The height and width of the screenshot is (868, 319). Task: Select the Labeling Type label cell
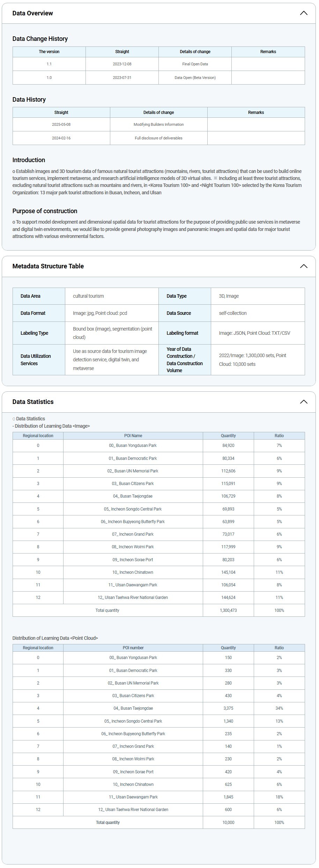point(34,333)
